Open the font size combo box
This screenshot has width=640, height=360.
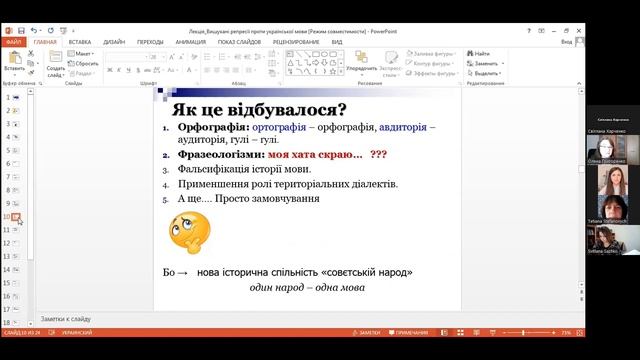pos(158,57)
